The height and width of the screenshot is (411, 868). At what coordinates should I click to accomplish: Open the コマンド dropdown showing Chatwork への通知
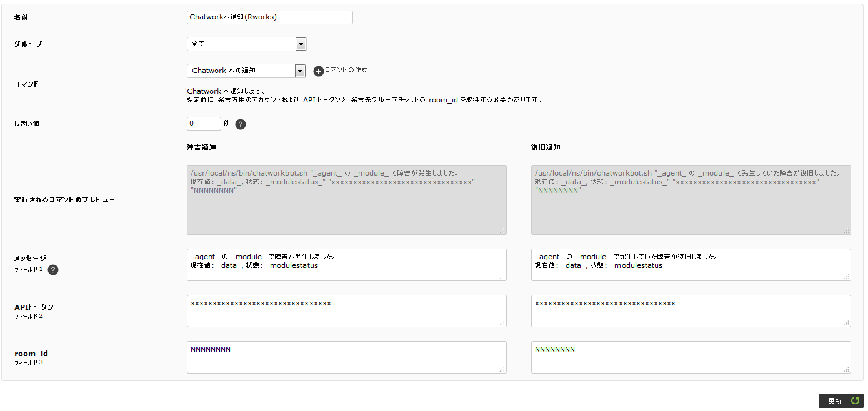pyautogui.click(x=246, y=71)
